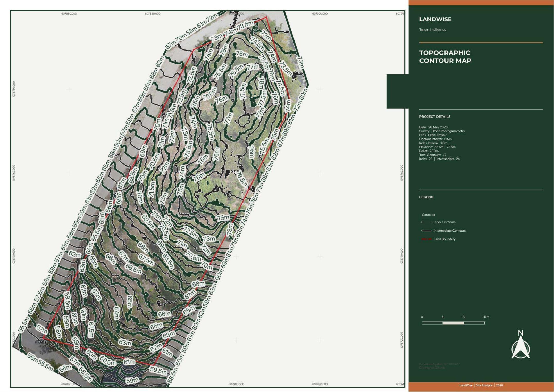Select the LANDWISE title text
This screenshot has width=554, height=392.
(435, 19)
